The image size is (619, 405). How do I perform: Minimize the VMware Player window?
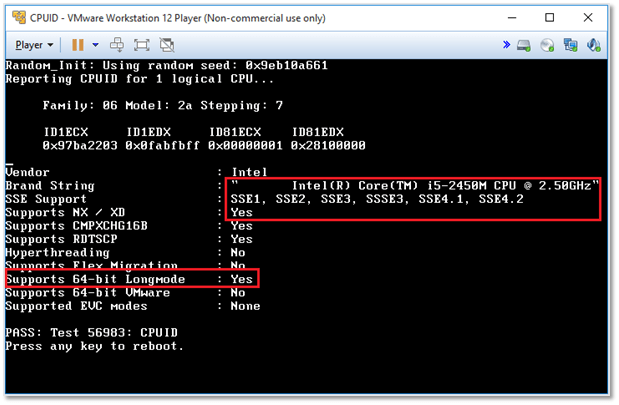(x=512, y=18)
